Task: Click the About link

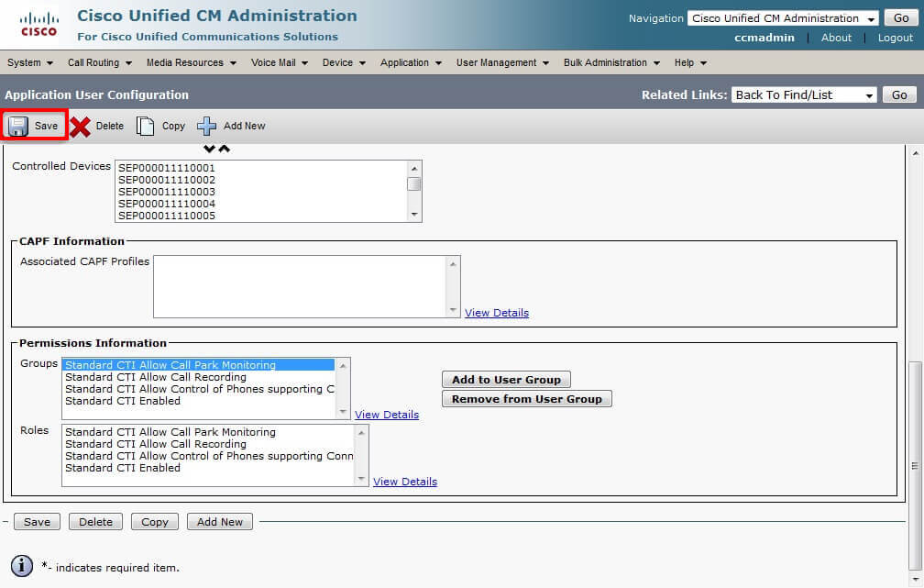Action: coord(836,38)
